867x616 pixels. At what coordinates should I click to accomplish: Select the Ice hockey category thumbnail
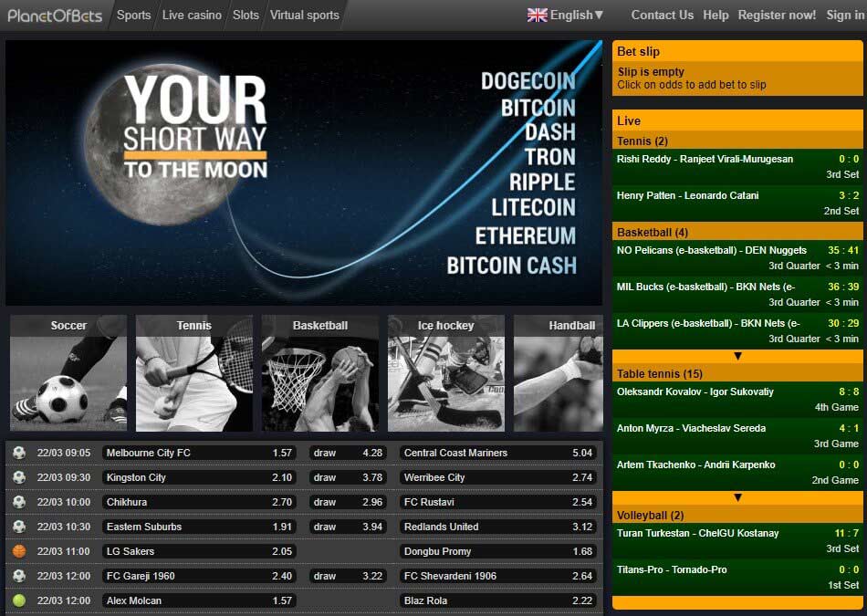click(446, 373)
